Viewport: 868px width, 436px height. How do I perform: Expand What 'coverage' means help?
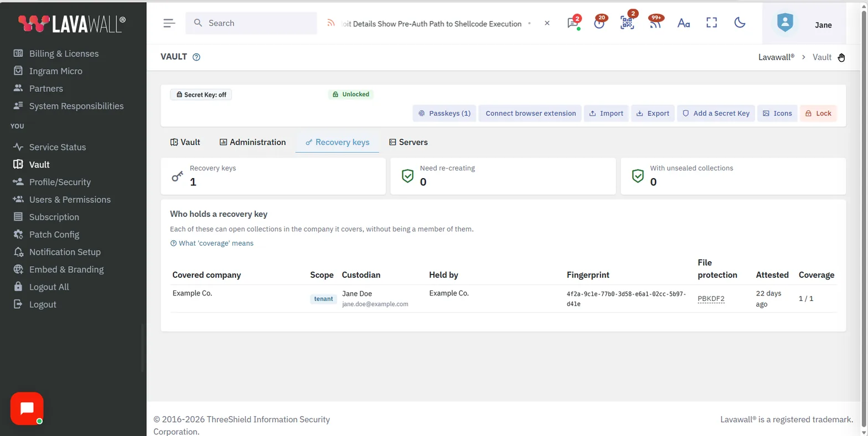click(211, 243)
